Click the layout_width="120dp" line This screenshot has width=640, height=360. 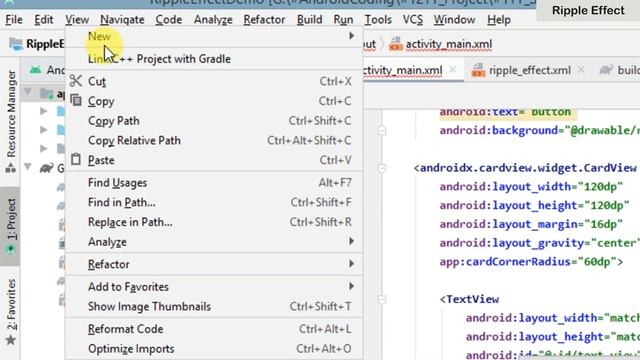pos(531,187)
